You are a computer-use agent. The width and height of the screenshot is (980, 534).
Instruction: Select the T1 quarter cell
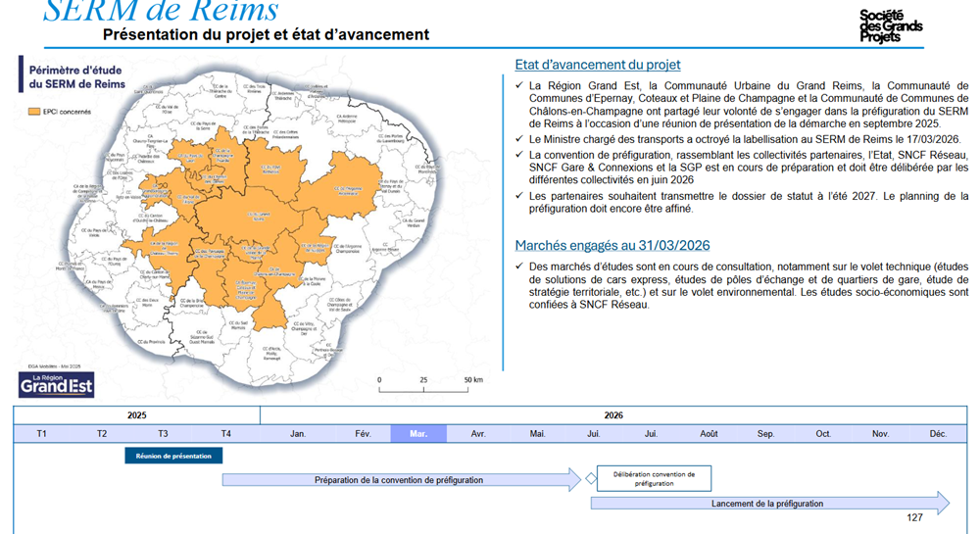coord(42,433)
